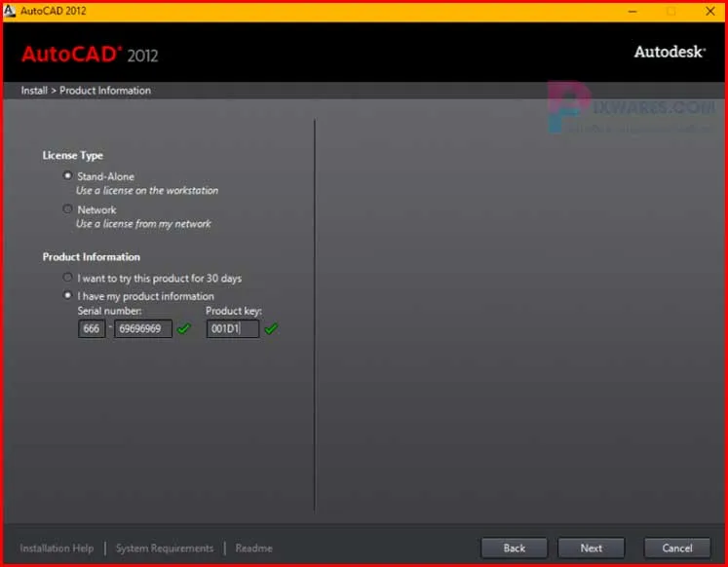The width and height of the screenshot is (728, 567).
Task: Click the 'Product Information' section heading
Action: pos(91,256)
